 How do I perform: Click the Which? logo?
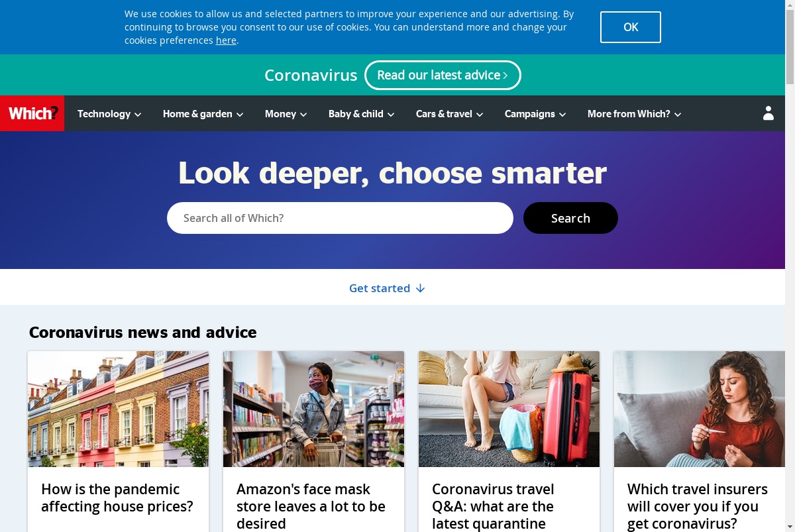pyautogui.click(x=32, y=113)
